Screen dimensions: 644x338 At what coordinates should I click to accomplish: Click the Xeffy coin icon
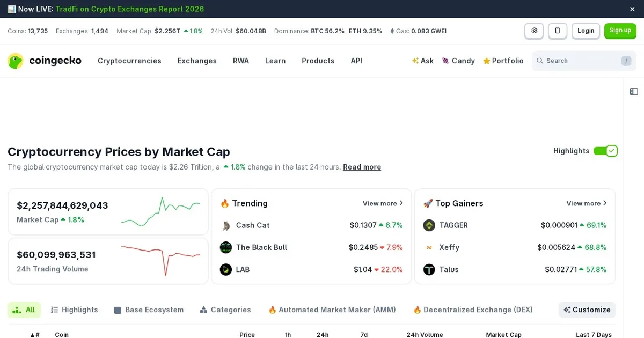(x=429, y=247)
